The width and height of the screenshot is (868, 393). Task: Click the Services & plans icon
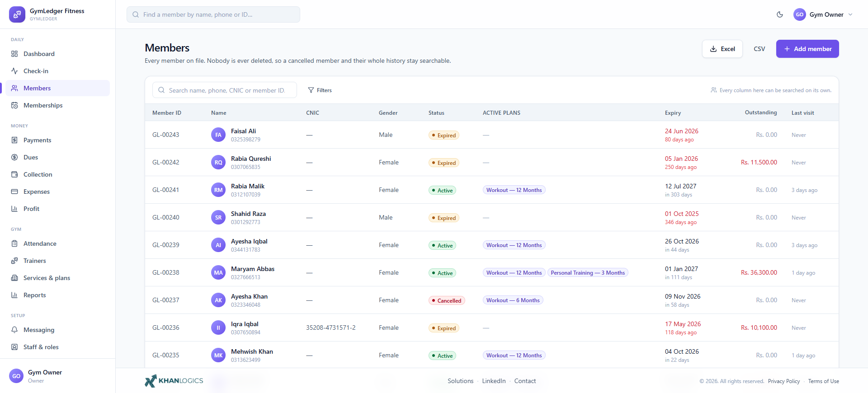point(14,278)
